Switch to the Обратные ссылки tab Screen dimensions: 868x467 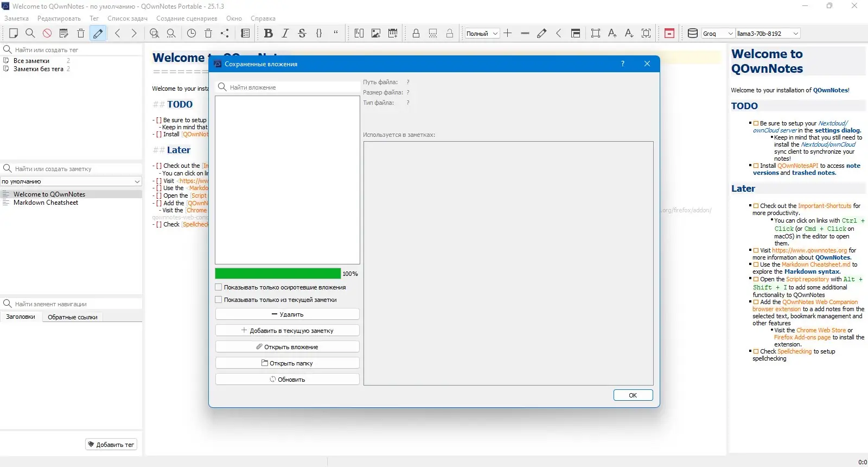73,317
